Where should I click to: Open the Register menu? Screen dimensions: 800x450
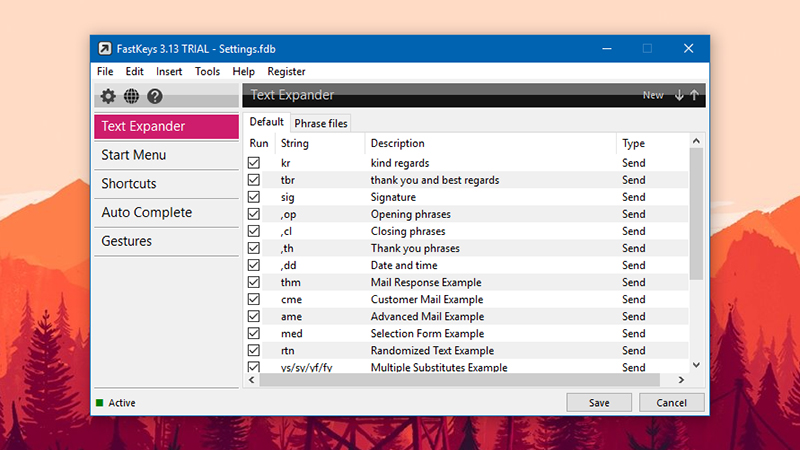tap(286, 71)
